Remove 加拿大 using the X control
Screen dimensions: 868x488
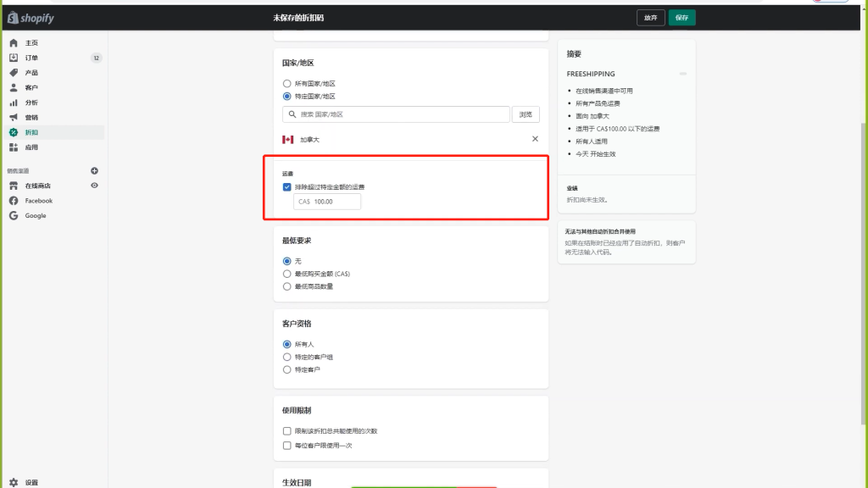533,138
